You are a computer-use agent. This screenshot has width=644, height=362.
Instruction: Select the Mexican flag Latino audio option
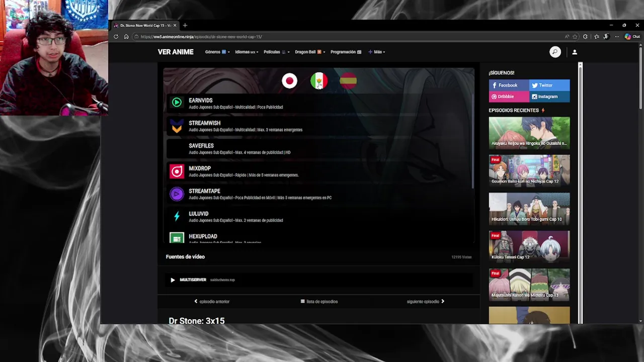[x=319, y=80]
